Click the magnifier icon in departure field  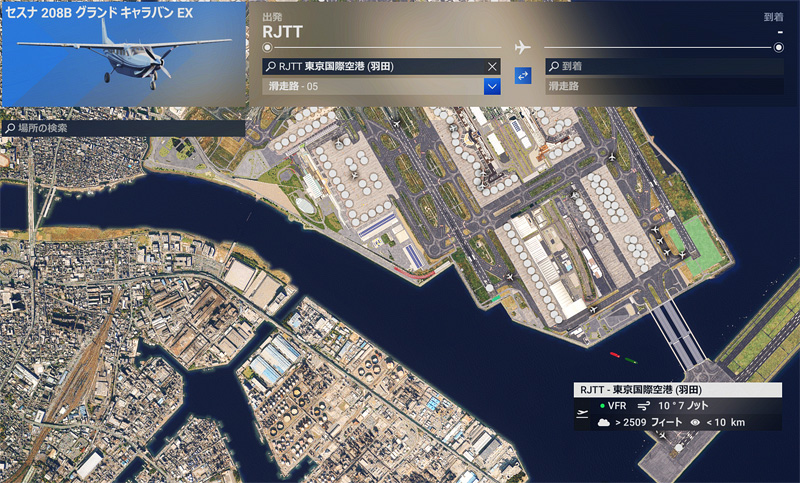click(x=271, y=66)
